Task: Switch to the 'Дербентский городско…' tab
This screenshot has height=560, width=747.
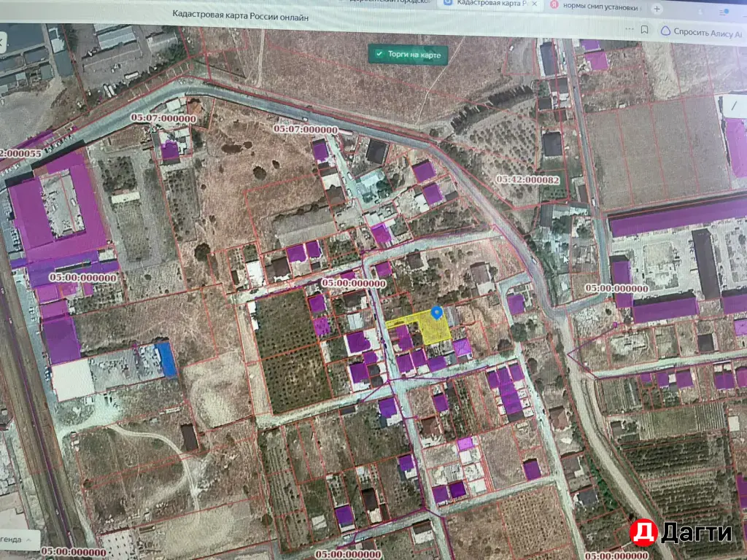Action: coord(388,1)
